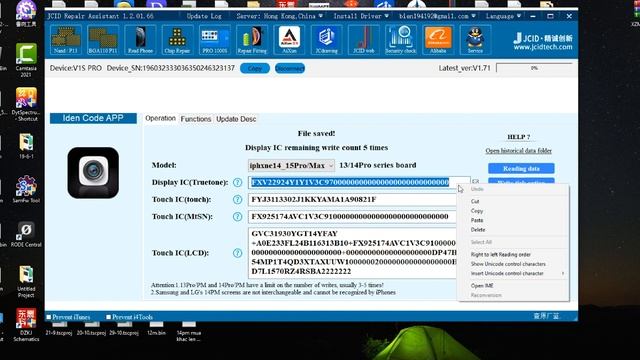Open the Nand P13 tool
Image resolution: width=640 pixels, height=360 pixels.
[66, 40]
